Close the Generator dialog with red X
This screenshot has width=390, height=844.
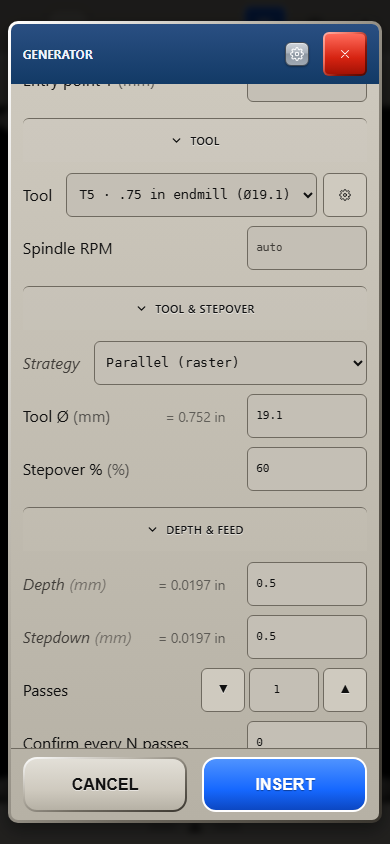[345, 54]
